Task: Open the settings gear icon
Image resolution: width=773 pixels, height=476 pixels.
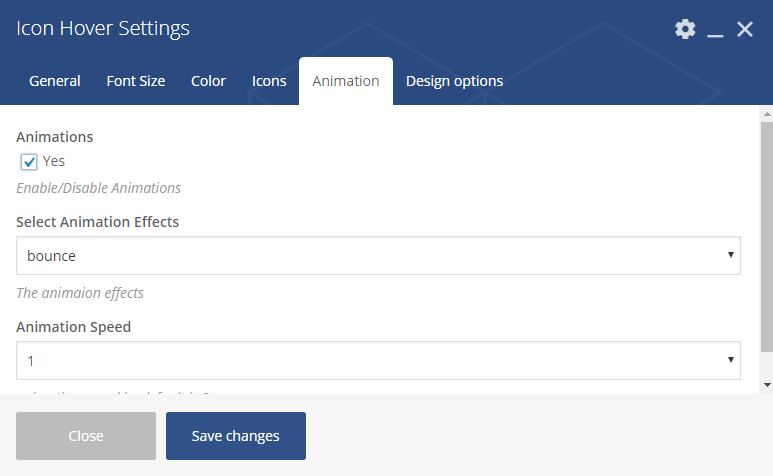Action: [x=685, y=29]
